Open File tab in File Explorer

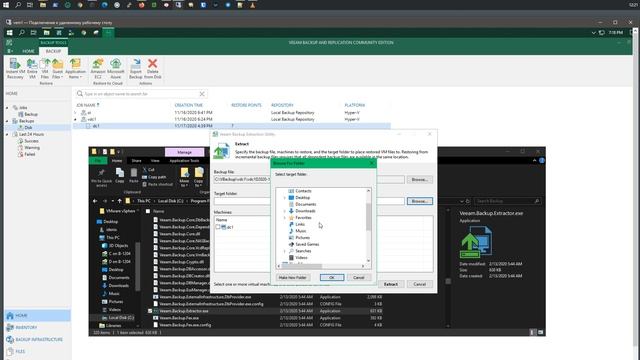98,161
